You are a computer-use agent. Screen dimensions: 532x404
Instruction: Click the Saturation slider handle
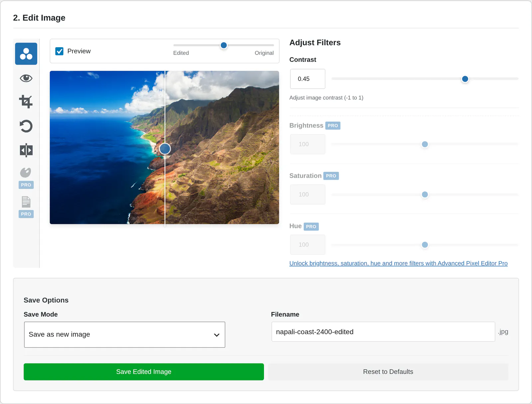(425, 194)
